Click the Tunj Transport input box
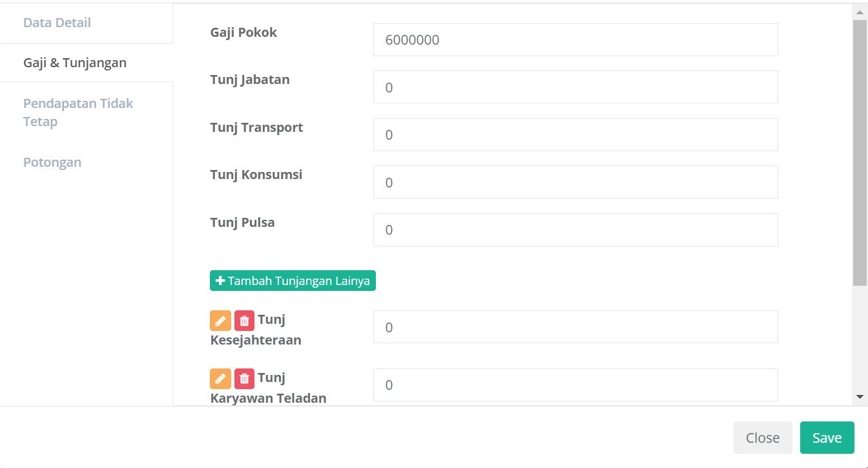The width and height of the screenshot is (868, 468). click(x=575, y=135)
